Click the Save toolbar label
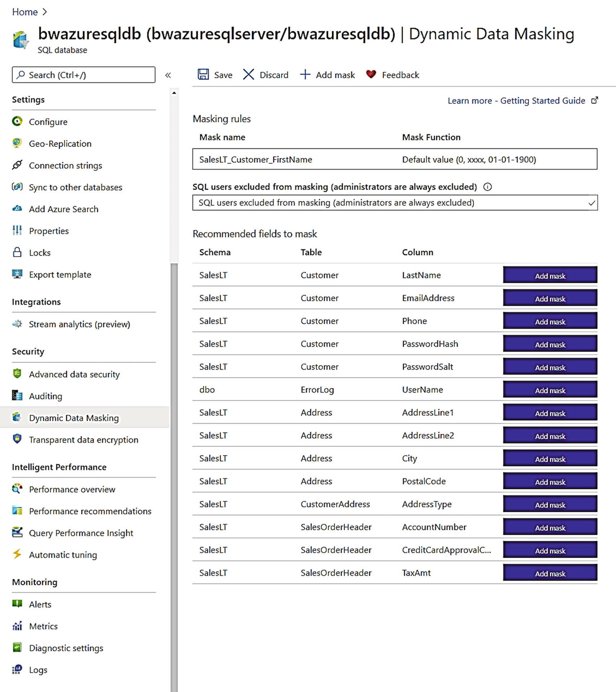The image size is (616, 692). (x=223, y=75)
